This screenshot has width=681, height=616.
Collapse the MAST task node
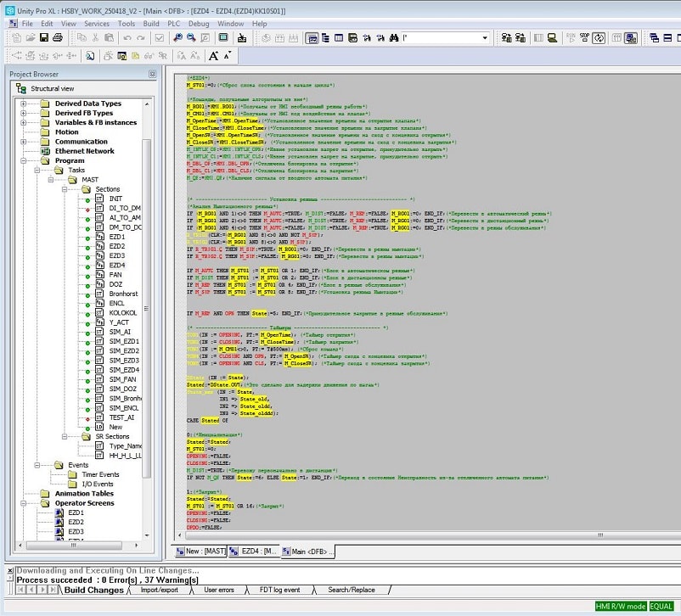(51, 180)
